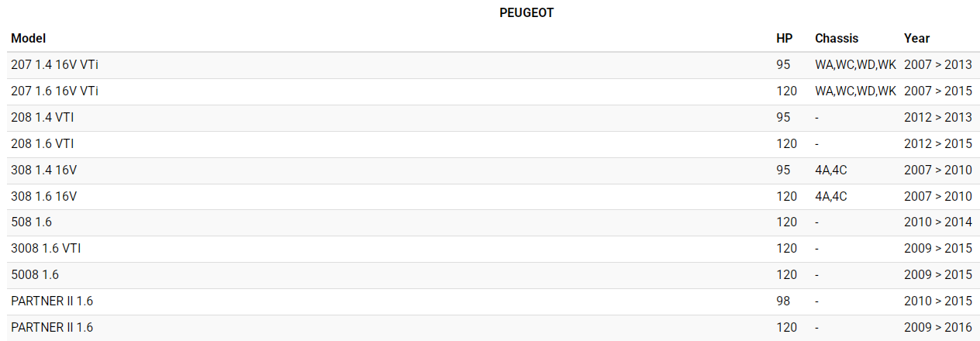Select the 207 1.6 16V VTi model

click(54, 91)
